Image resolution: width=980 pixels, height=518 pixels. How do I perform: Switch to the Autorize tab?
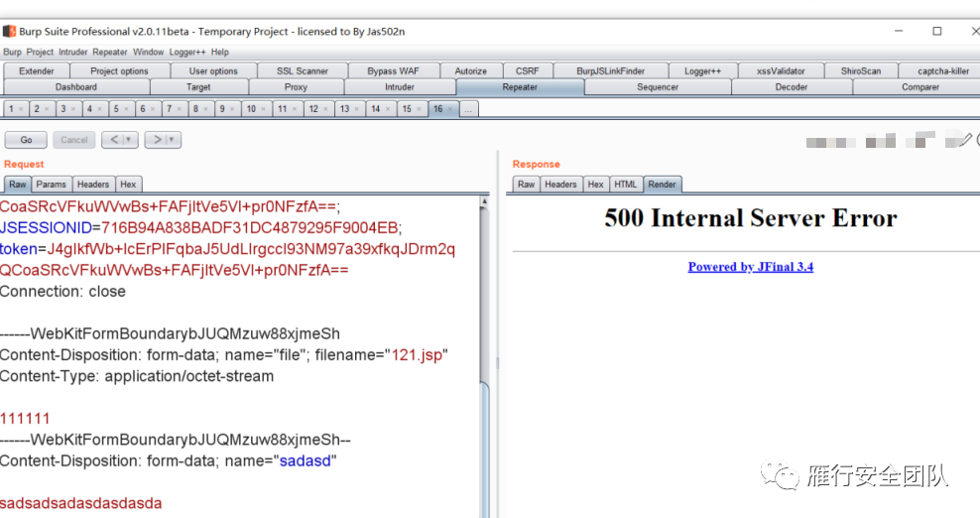coord(470,70)
